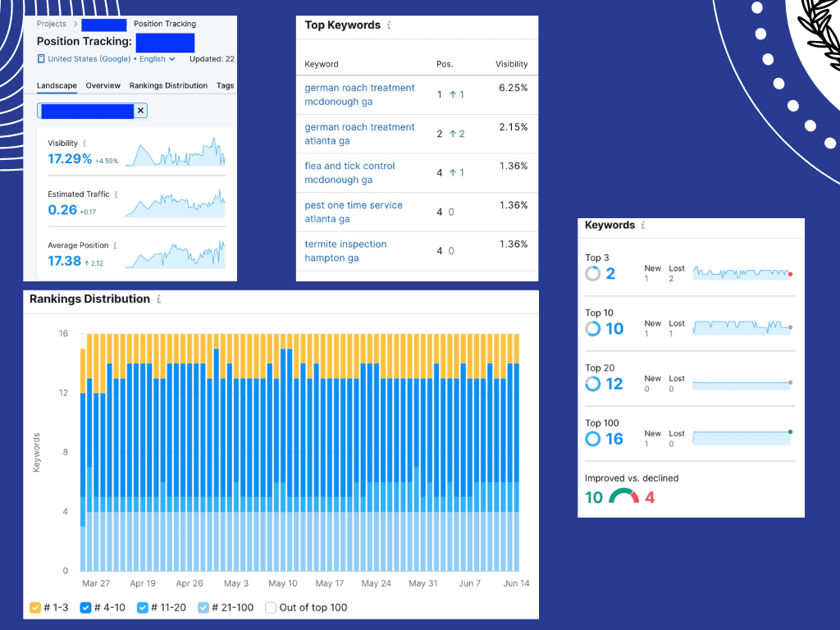Click info icon next to Top Keywords
The image size is (840, 630).
[x=389, y=25]
